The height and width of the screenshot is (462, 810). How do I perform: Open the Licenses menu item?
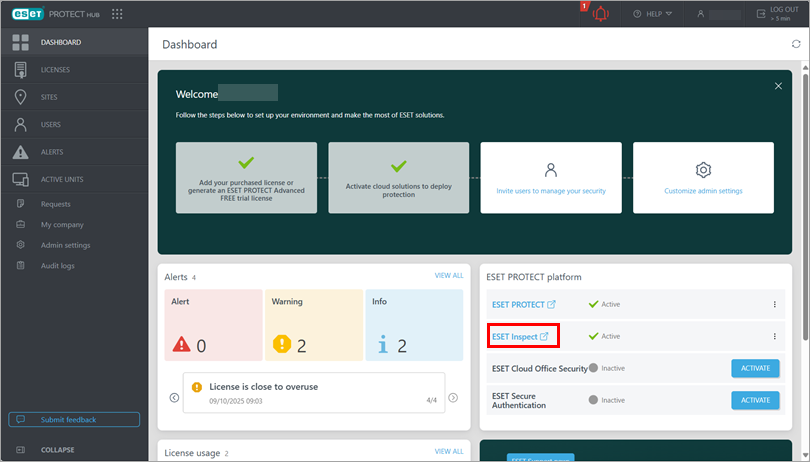(x=56, y=69)
